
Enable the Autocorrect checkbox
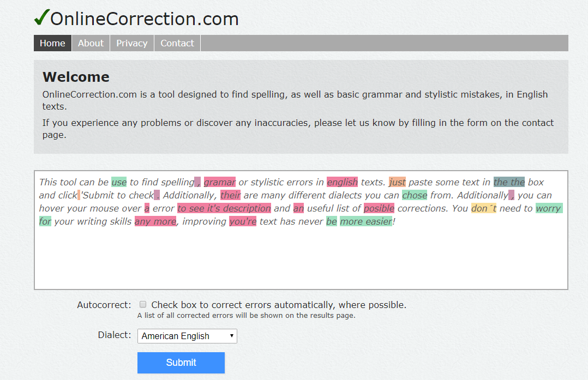[x=142, y=304]
